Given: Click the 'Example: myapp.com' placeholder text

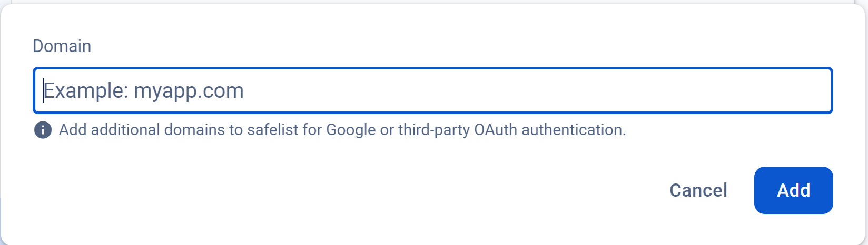Looking at the screenshot, I should pyautogui.click(x=144, y=90).
